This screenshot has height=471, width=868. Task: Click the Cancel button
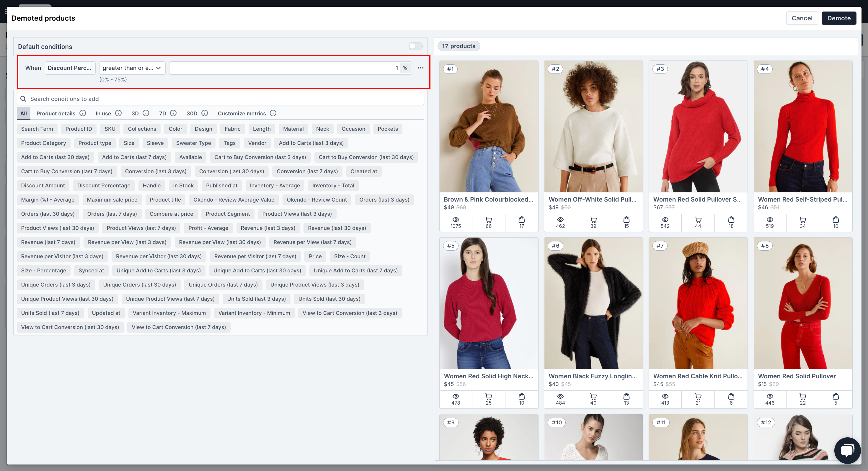[802, 18]
